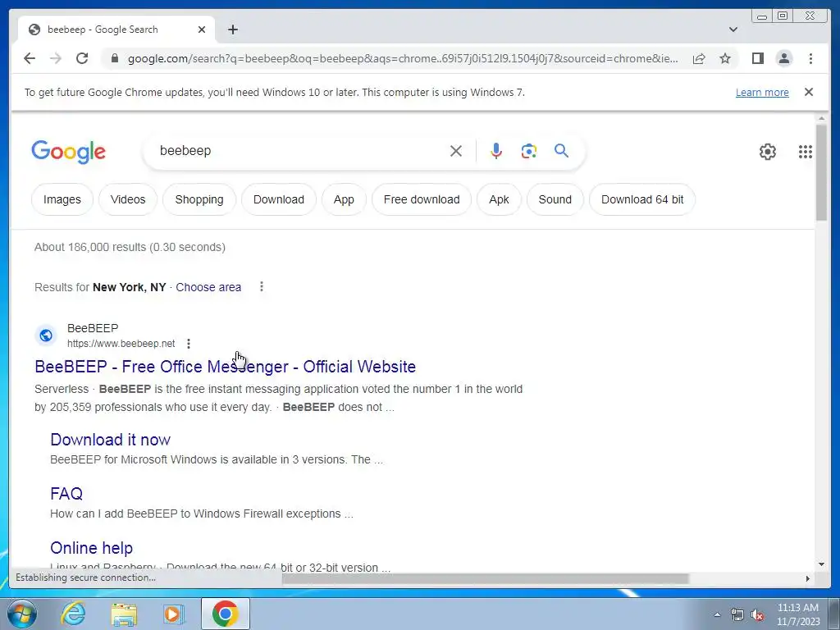Open BeeBEEP Free Office Messenger result
This screenshot has height=630, width=840.
click(x=225, y=367)
